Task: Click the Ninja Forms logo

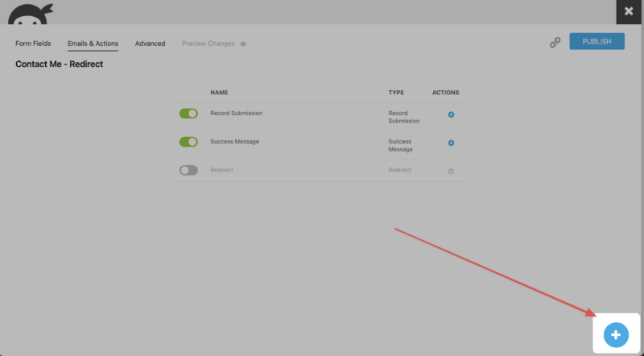Action: (x=31, y=11)
